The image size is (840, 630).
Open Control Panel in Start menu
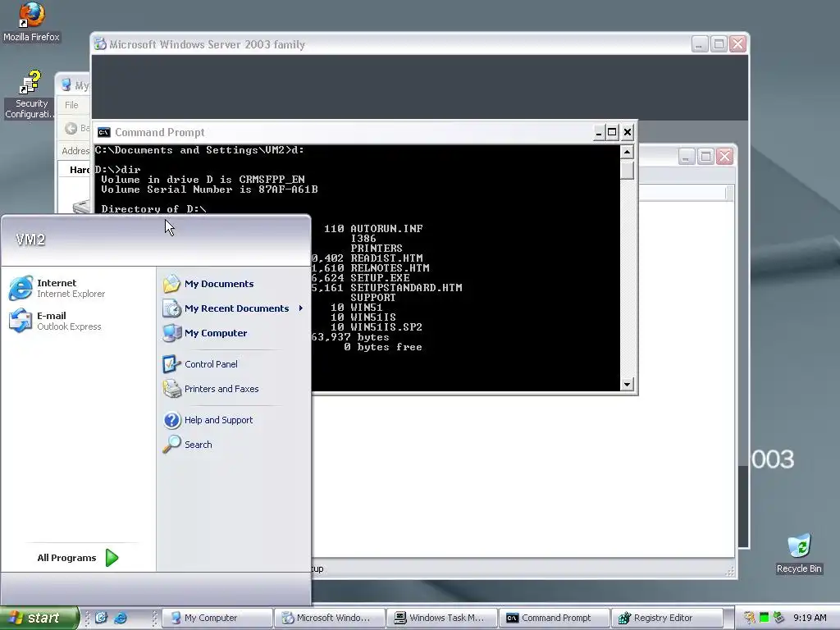[200, 363]
